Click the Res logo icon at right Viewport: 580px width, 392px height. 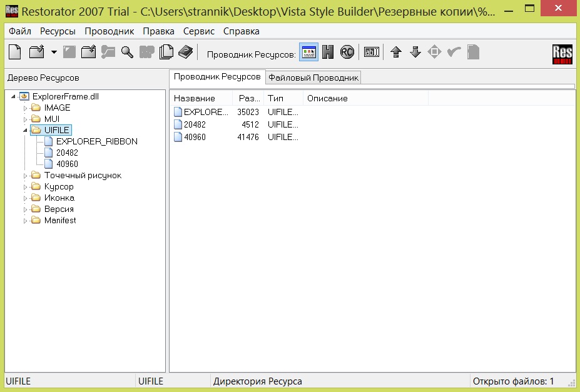(562, 54)
